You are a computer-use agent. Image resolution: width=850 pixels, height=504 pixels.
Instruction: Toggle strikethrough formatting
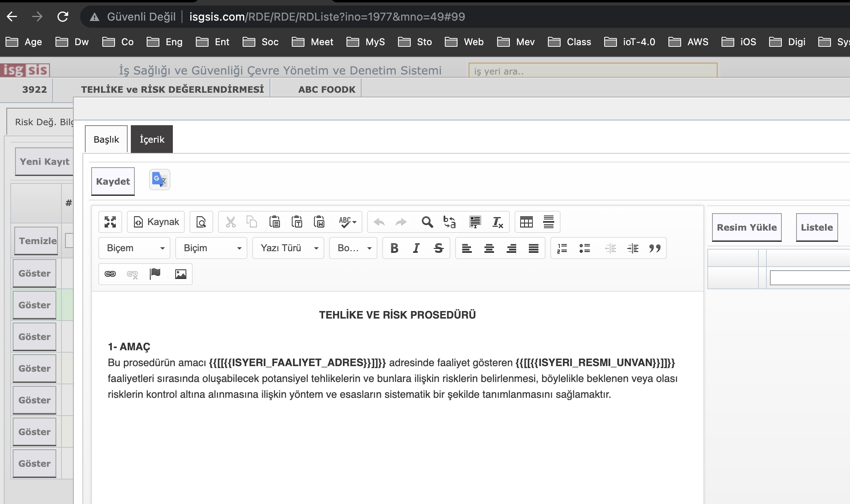tap(438, 248)
